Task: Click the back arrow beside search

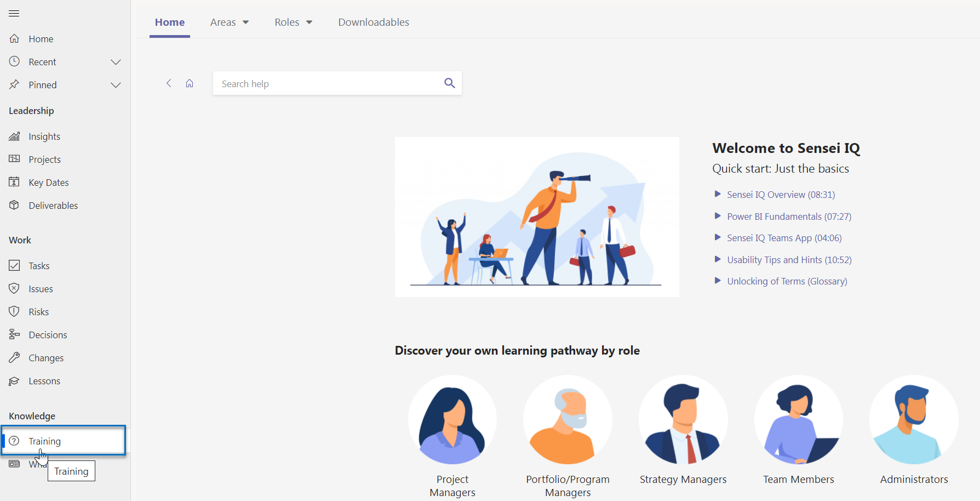Action: [169, 83]
